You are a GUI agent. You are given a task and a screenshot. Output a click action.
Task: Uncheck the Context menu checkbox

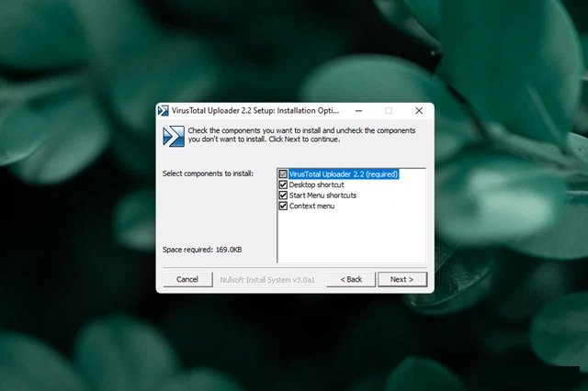point(283,206)
